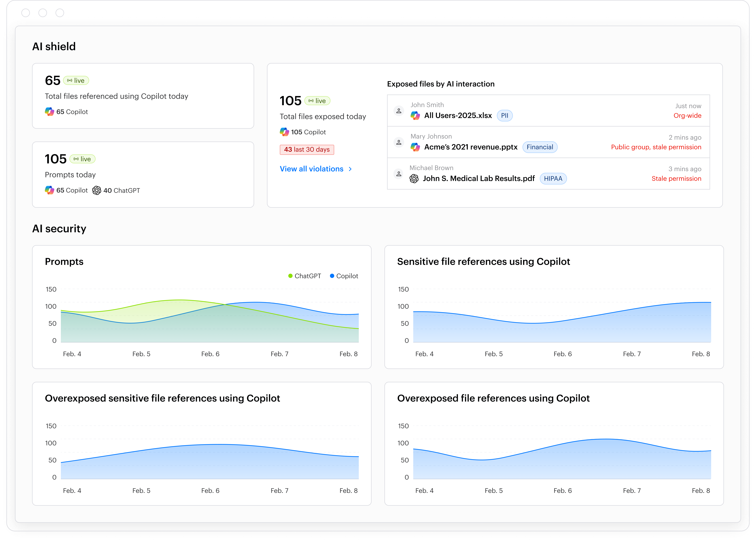Viewport: 756px width, 542px height.
Task: Toggle the Copilot legend dot in Prompts chart
Action: [x=332, y=276]
